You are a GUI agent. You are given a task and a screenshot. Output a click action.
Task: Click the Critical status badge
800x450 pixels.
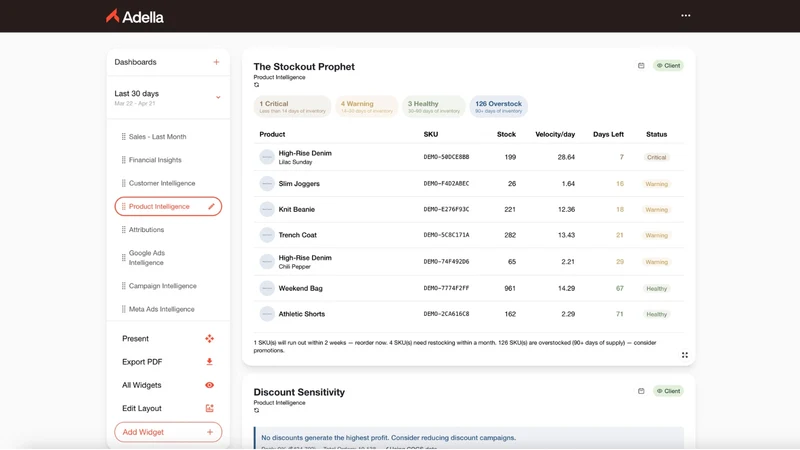coord(657,157)
